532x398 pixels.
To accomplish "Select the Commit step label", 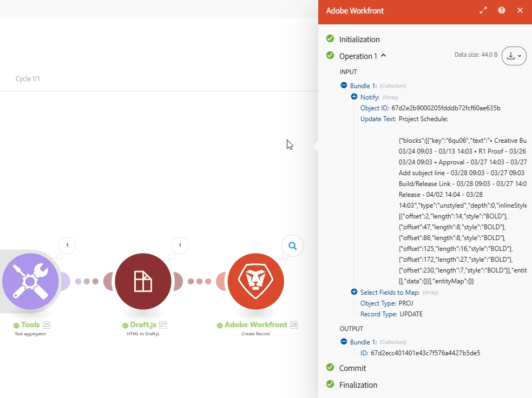I will click(x=352, y=368).
